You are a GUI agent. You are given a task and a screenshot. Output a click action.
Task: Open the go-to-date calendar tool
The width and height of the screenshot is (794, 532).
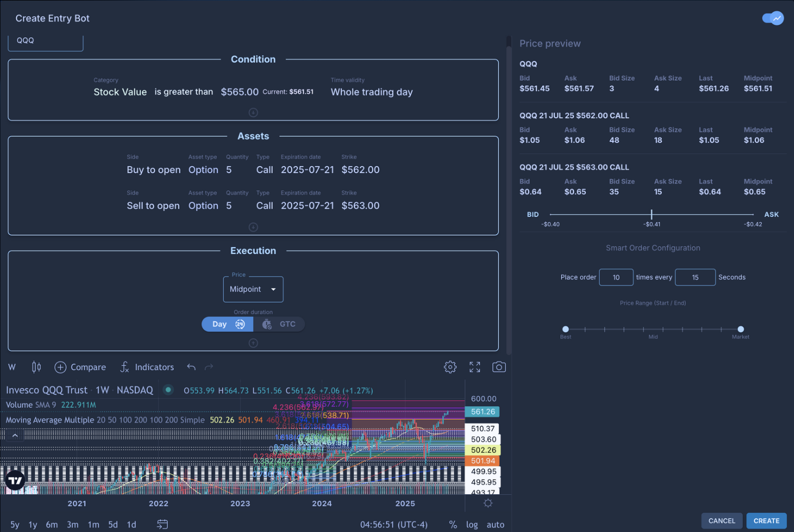click(162, 524)
